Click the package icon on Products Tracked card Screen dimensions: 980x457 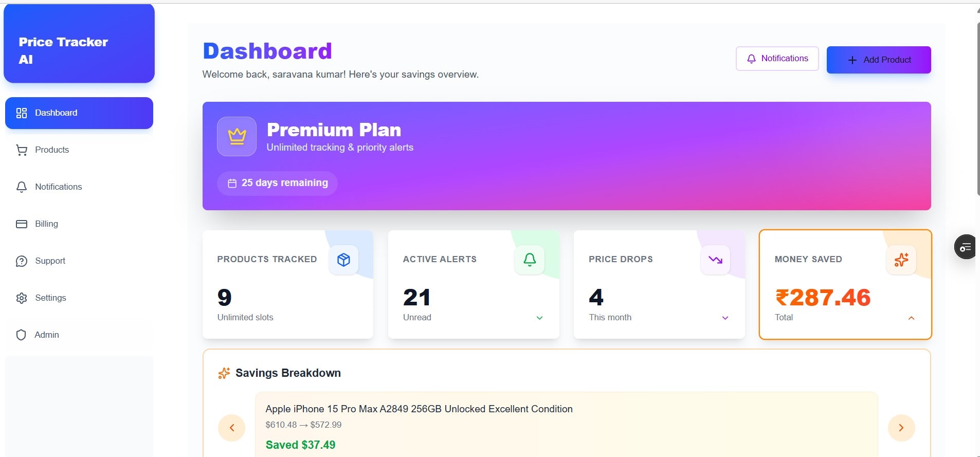(343, 260)
